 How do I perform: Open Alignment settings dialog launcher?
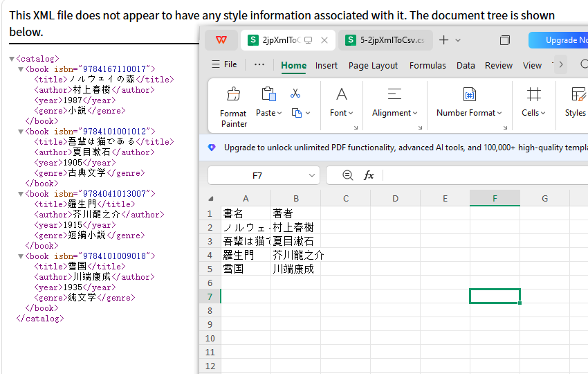(420, 127)
